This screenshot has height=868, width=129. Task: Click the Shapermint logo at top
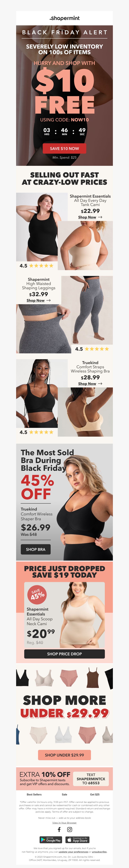(x=64, y=18)
